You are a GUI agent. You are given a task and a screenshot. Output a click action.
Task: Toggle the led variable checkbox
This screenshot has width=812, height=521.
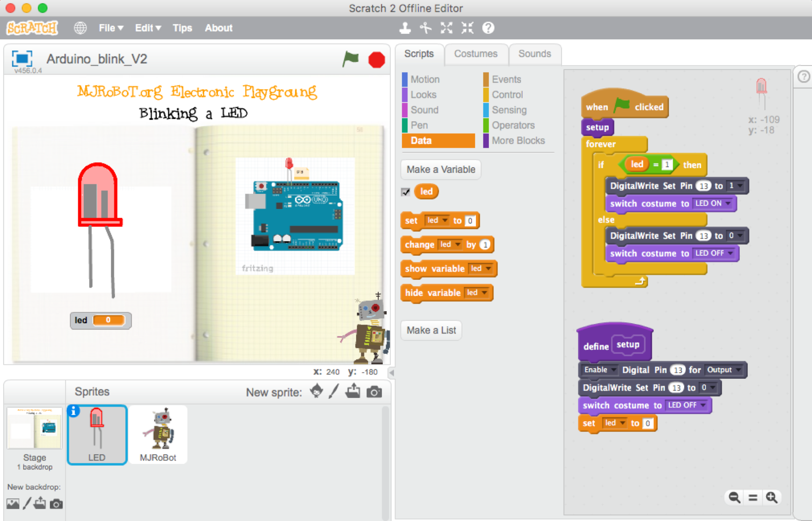[406, 192]
